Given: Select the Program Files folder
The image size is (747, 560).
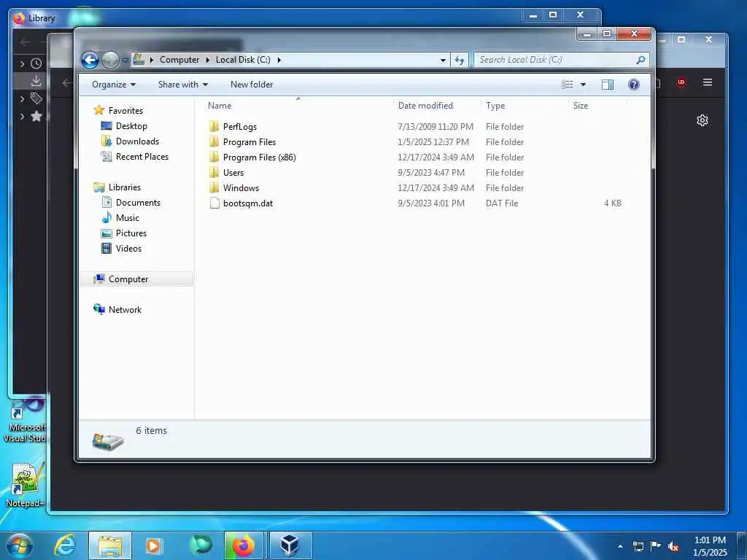Looking at the screenshot, I should coord(249,142).
